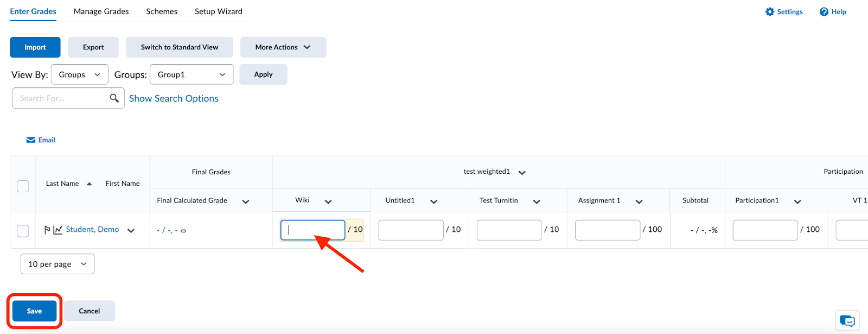Image resolution: width=868 pixels, height=334 pixels.
Task: Open the chat widget icon
Action: coord(847,320)
